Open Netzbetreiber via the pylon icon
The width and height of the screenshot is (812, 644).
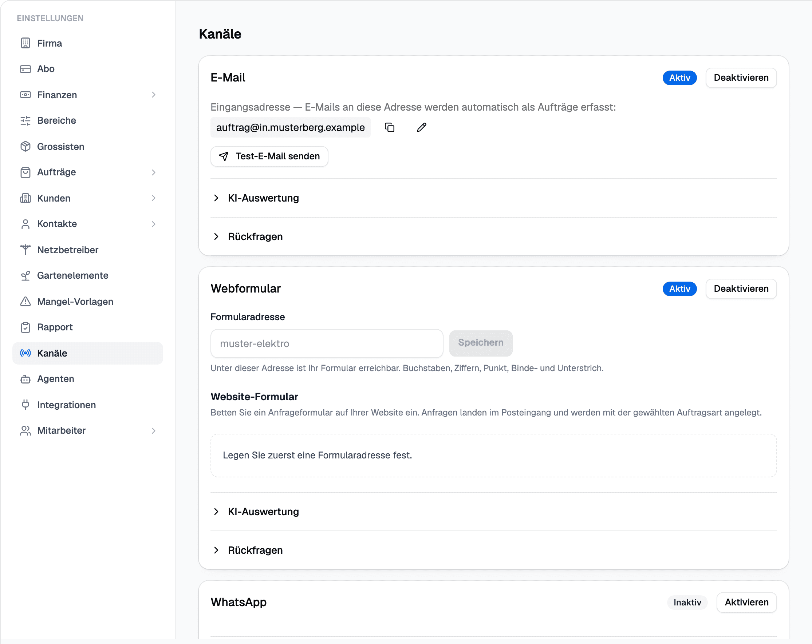click(x=25, y=250)
